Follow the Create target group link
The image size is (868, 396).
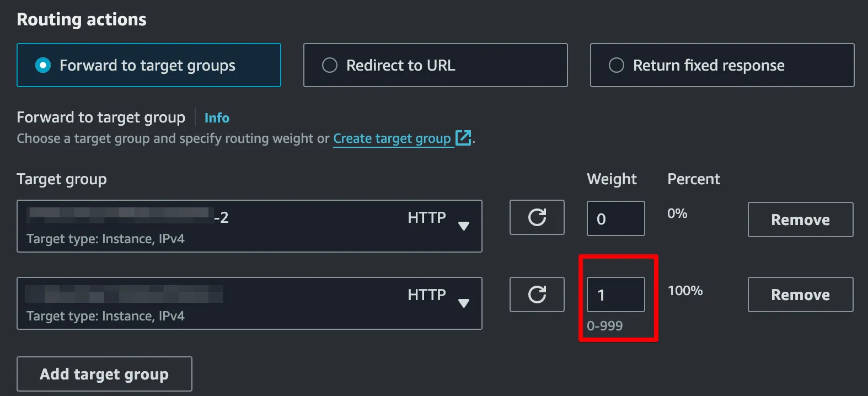392,138
